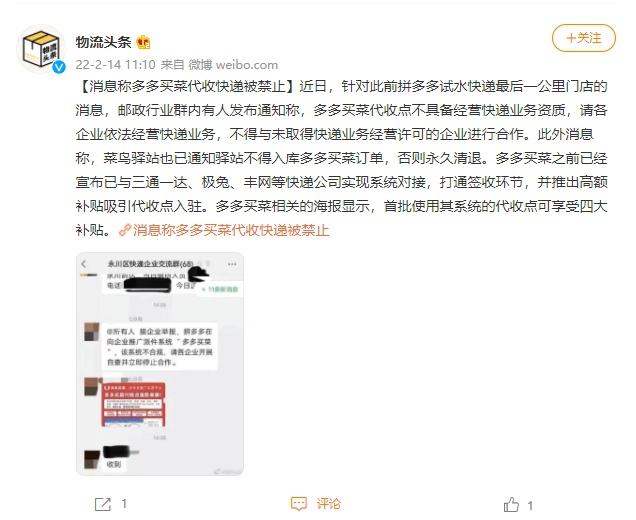
Task: Click the blue verified V badge
Action: (x=59, y=67)
